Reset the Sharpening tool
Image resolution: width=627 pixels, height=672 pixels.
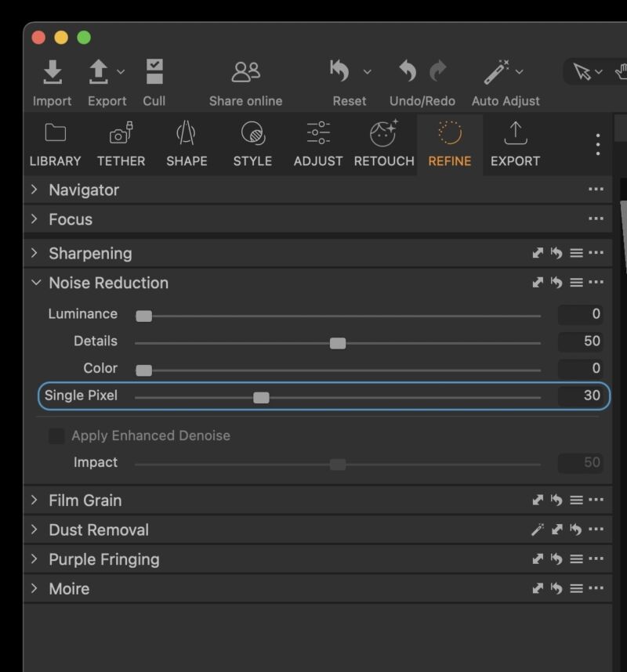pos(556,253)
